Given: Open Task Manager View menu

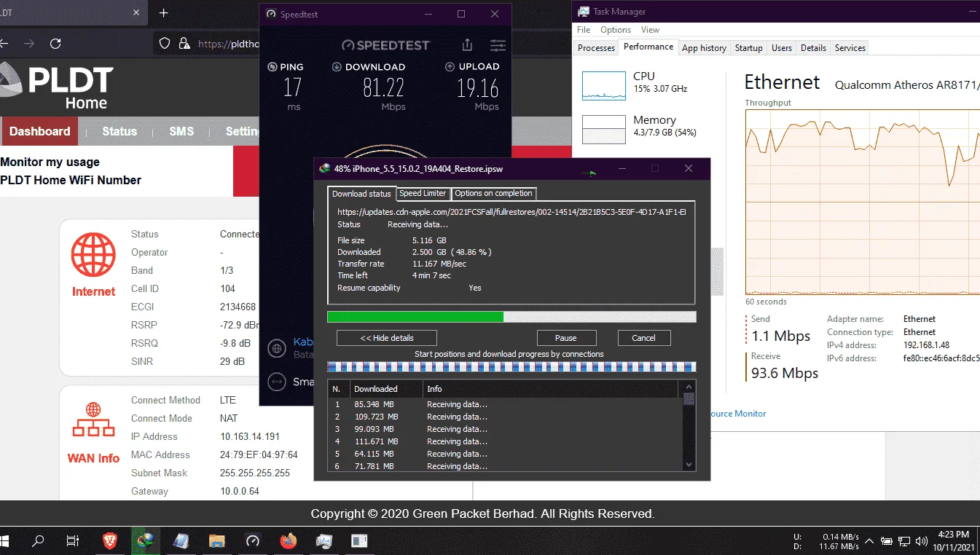Looking at the screenshot, I should coord(650,30).
